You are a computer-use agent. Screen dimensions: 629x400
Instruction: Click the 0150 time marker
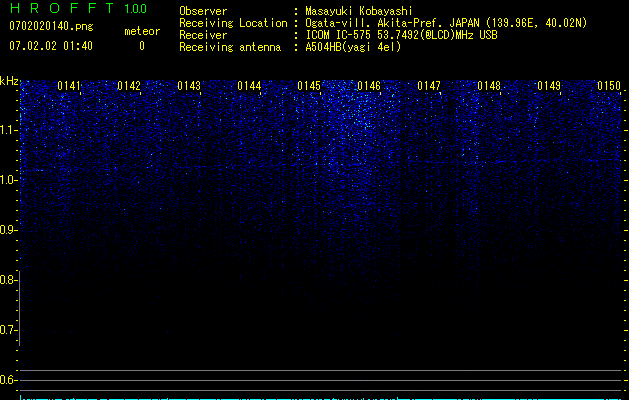609,86
